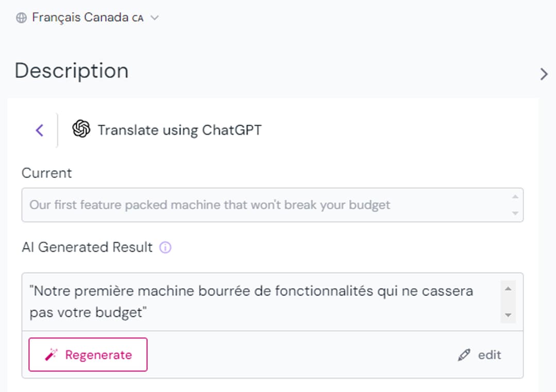Click the ChatGPT logo icon
Image resolution: width=556 pixels, height=392 pixels.
[81, 130]
